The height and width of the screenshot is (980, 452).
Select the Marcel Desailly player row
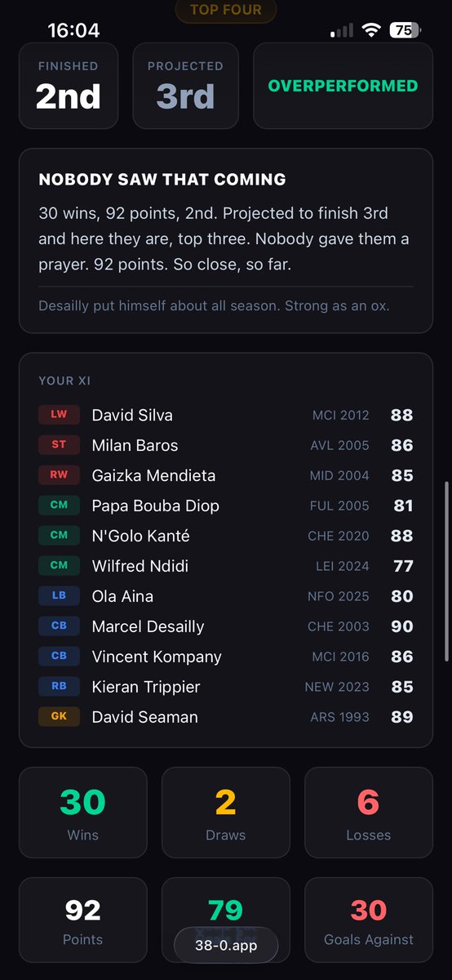tap(226, 626)
